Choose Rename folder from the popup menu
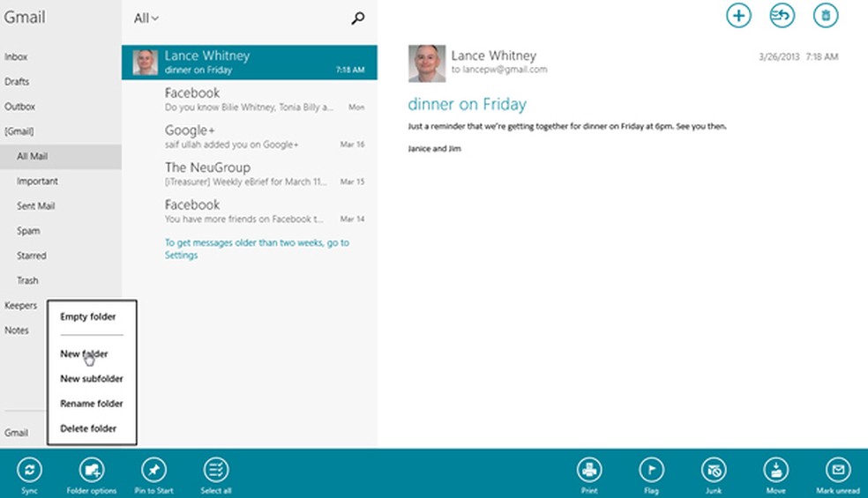Image resolution: width=868 pixels, height=498 pixels. 92,404
